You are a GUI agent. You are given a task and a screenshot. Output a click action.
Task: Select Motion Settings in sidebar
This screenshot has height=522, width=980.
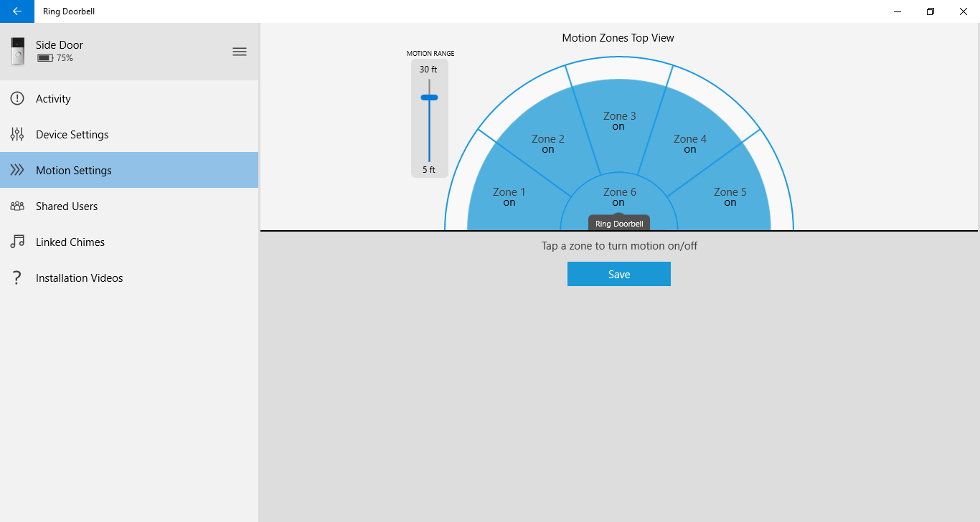[x=129, y=170]
